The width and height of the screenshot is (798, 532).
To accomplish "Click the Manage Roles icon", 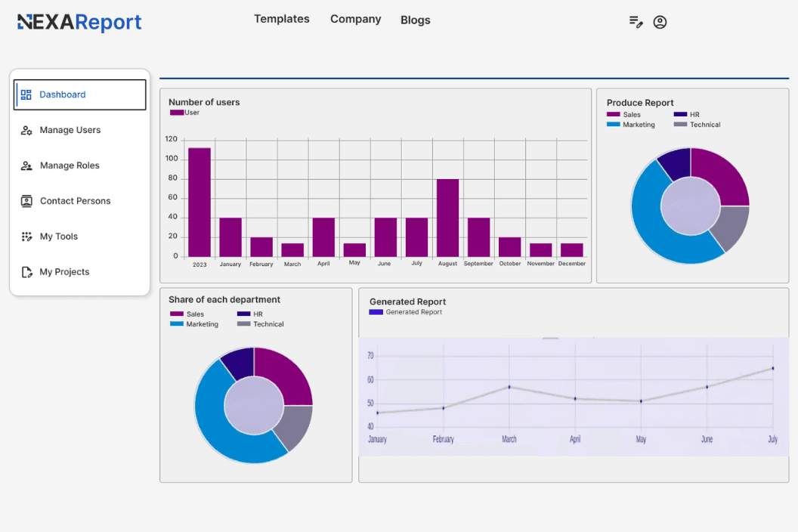I will click(26, 165).
